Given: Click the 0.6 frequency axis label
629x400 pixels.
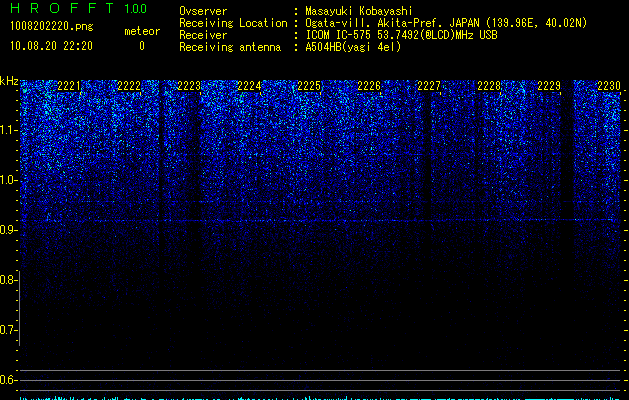Looking at the screenshot, I should [8, 380].
